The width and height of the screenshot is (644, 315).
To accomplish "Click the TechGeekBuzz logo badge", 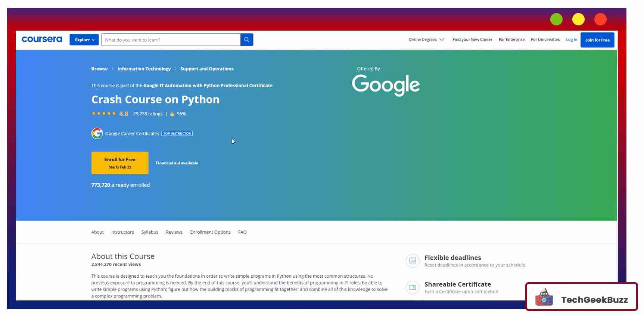I will click(581, 297).
